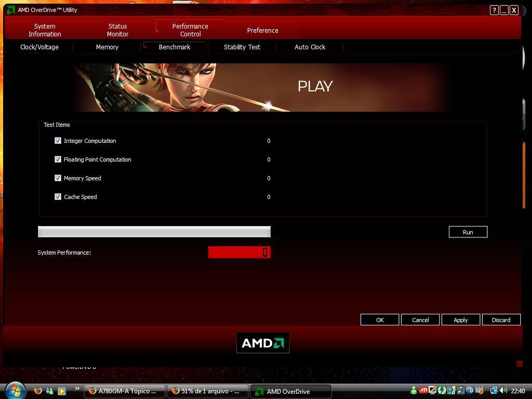
Task: Discard changes with the Discard button
Action: (501, 320)
